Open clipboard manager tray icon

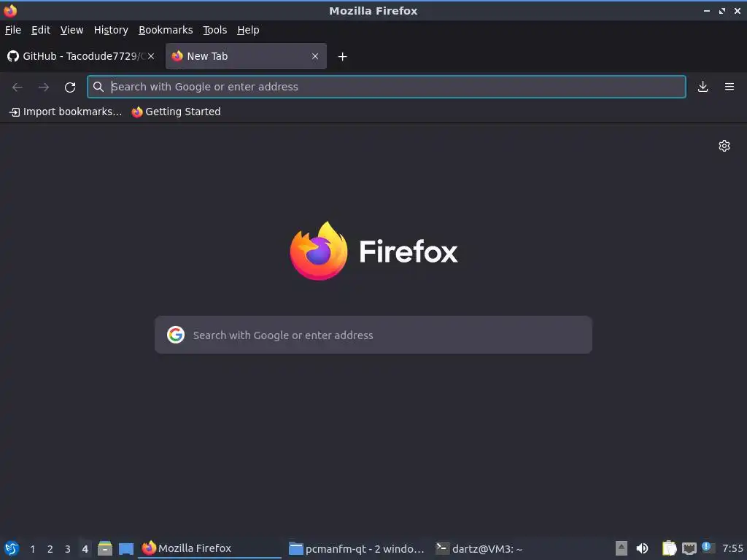[670, 548]
